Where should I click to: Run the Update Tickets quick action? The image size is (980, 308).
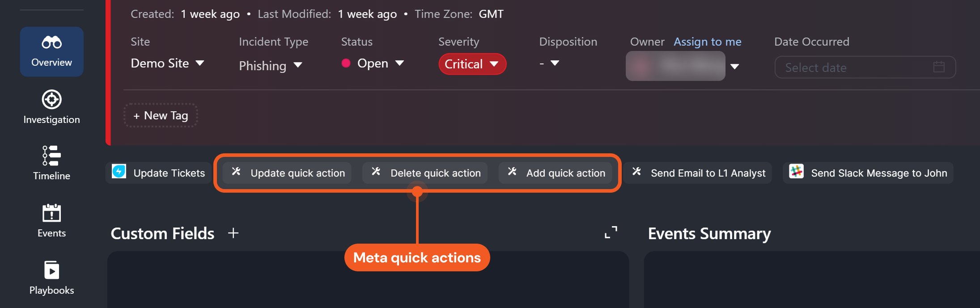(x=159, y=173)
